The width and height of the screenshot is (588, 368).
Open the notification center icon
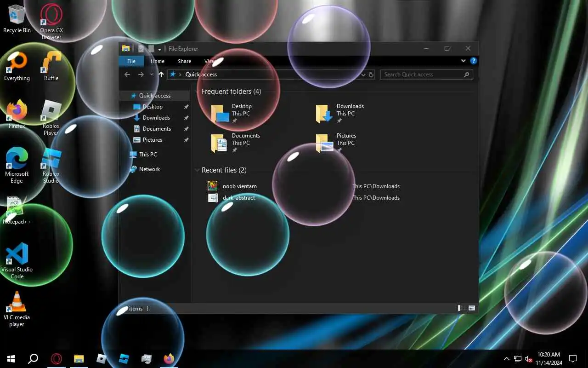[573, 359]
